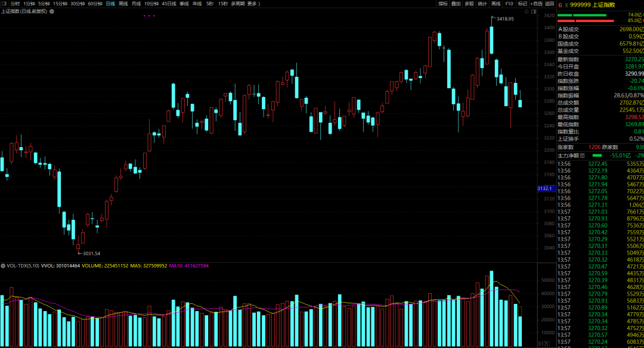644x348 pixels.
Task: Open the 画线 drawing tools menu
Action: click(496, 4)
